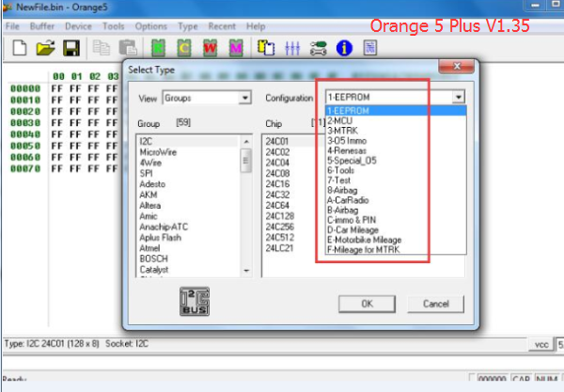Click the Save floppy disk icon
Viewport: 564px width, 392px height.
[70, 47]
